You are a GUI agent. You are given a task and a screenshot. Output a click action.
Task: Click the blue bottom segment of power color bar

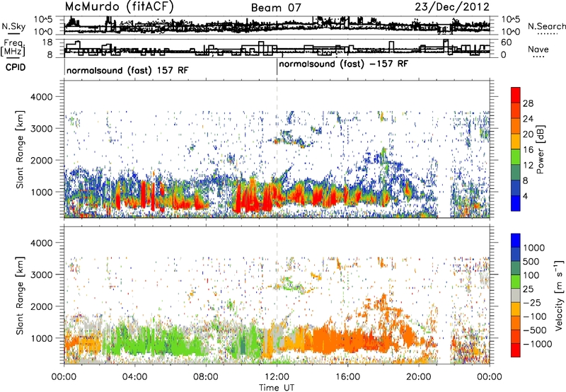516,203
